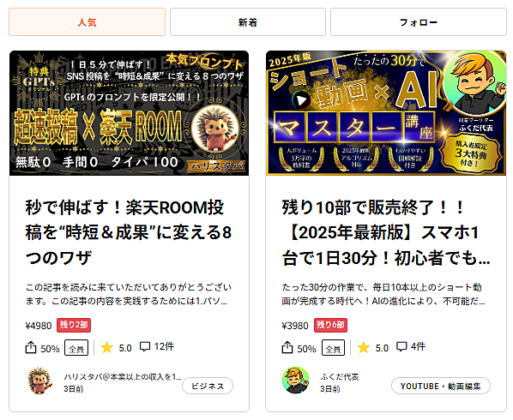513x420 pixels.
Task: Click the YOUTUBE・動画編集 category tag
Action: point(441,386)
